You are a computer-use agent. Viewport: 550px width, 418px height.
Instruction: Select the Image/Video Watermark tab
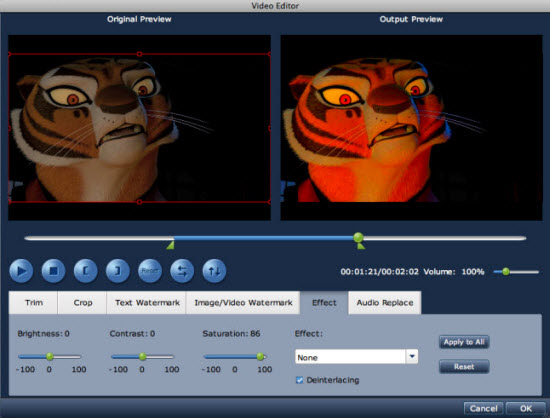tap(243, 303)
